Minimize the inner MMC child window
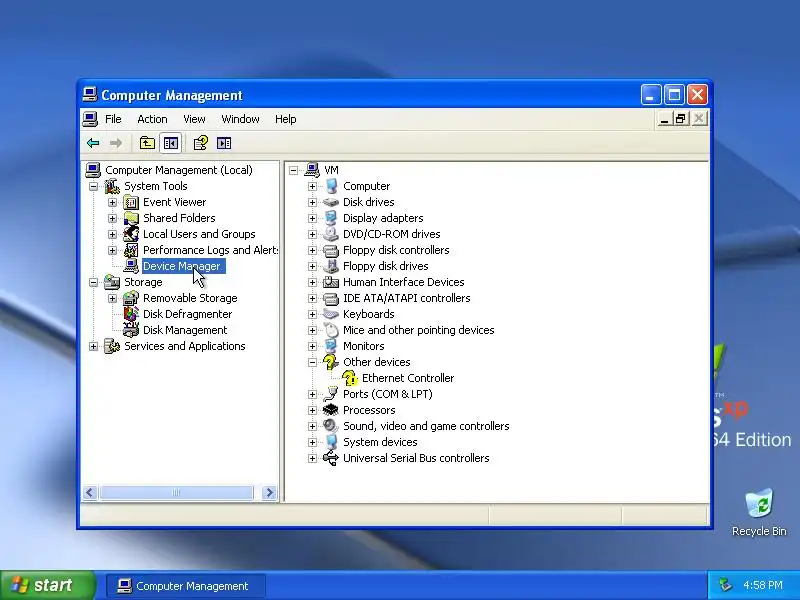The image size is (800, 600). [x=664, y=119]
